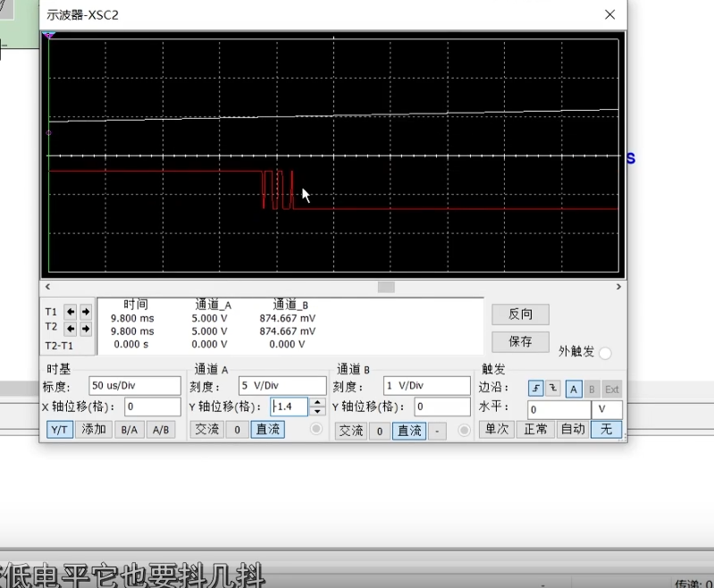Click the 添加 (Add) mode button
714x588 pixels.
[94, 430]
